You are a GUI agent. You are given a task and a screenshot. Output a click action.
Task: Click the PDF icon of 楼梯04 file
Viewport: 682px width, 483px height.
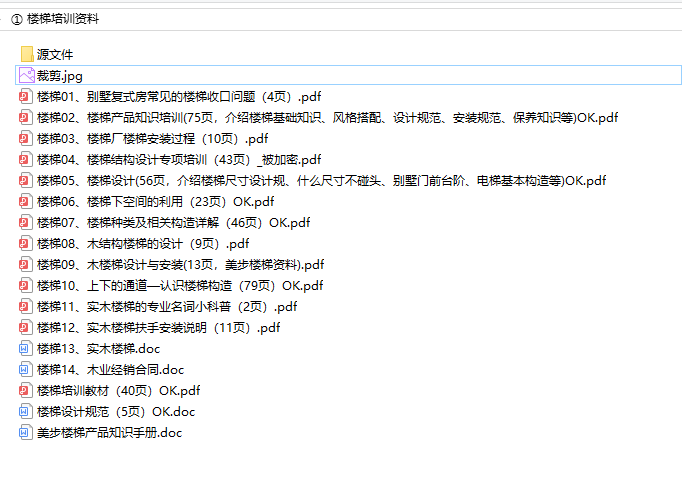point(26,159)
